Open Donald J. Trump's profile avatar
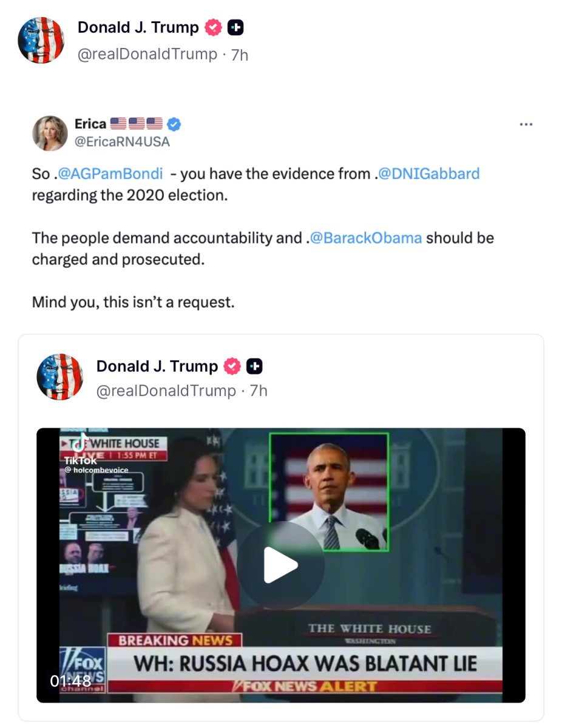Screen dimensions: 562x728 41,40
